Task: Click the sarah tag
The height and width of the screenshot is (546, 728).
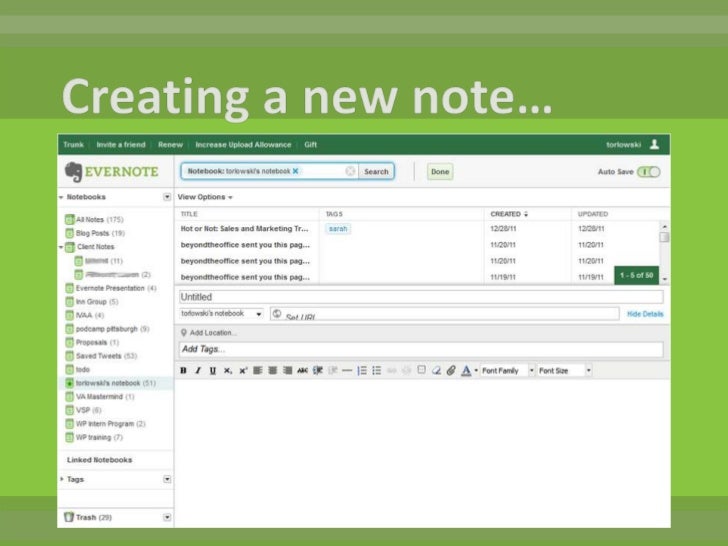Action: point(338,228)
